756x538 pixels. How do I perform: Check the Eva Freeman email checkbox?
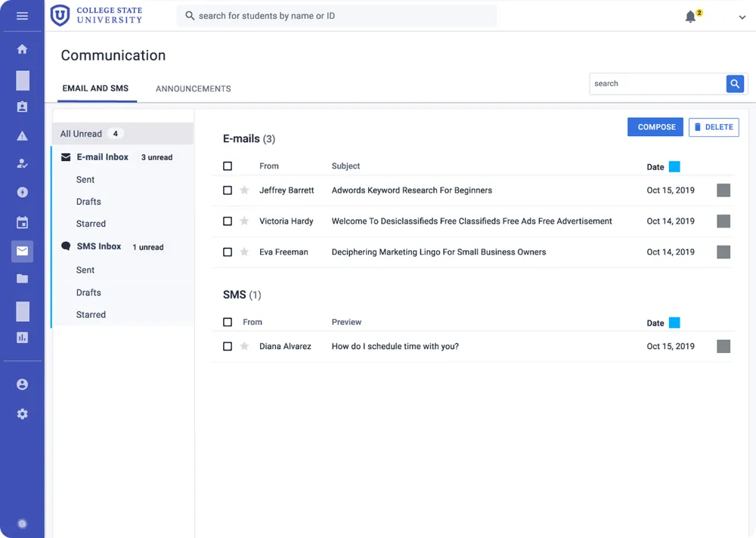point(228,252)
